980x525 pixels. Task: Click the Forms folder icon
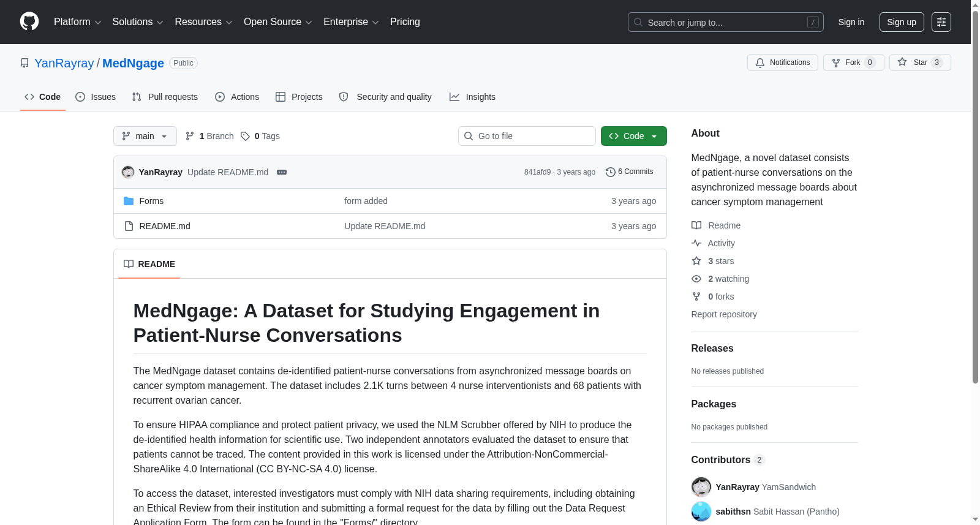(129, 201)
